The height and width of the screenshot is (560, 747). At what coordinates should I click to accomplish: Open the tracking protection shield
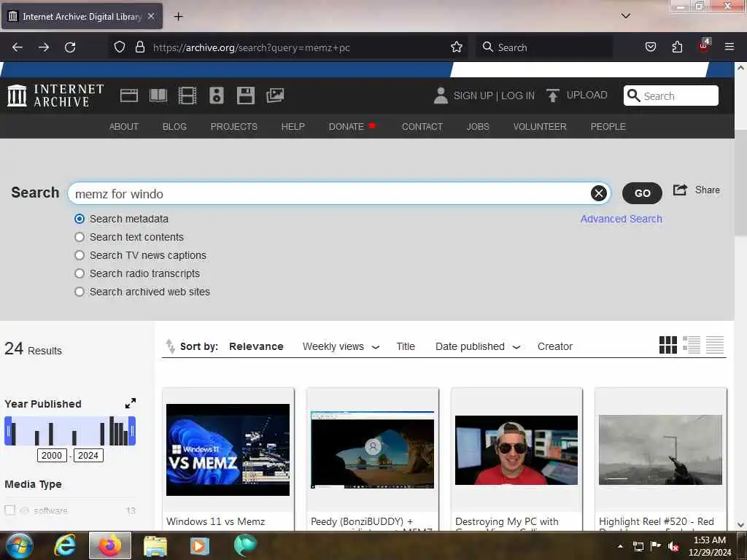(x=120, y=47)
